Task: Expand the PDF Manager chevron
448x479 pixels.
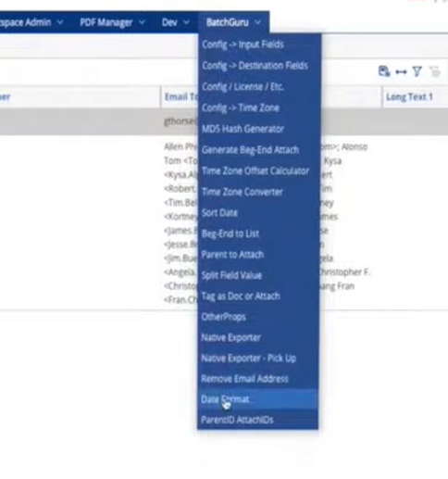Action: (x=142, y=22)
